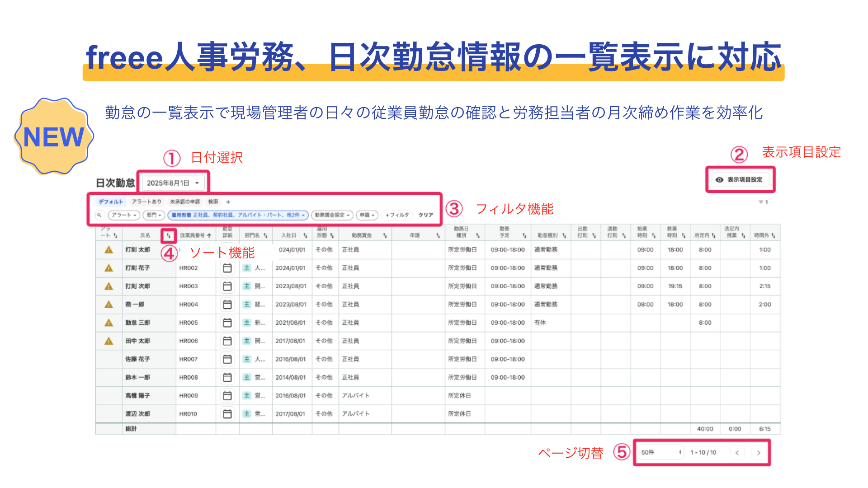Viewport: 868px width, 488px height.
Task: Go to next page with right chevron
Action: (759, 452)
